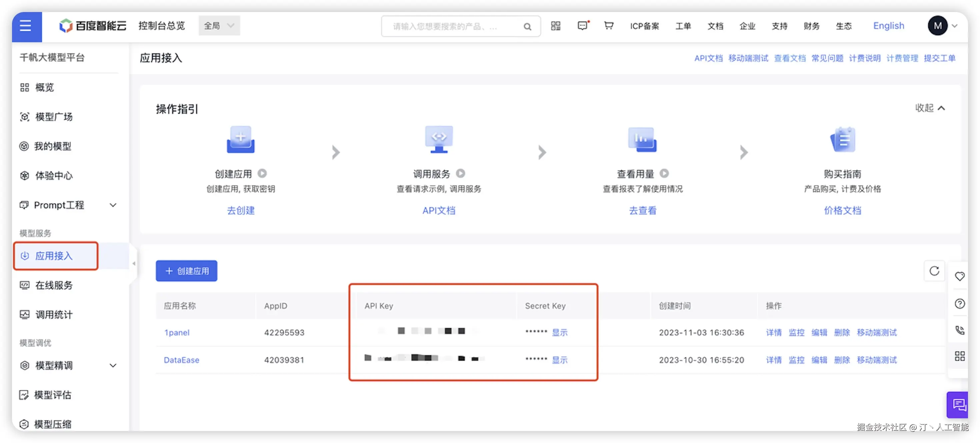Open 模型广场 from the sidebar

pos(54,116)
